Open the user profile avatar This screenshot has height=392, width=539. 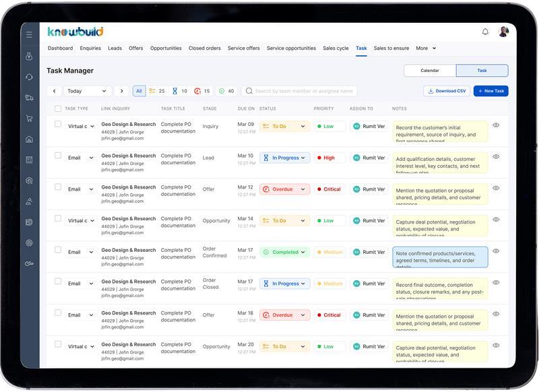(x=503, y=32)
